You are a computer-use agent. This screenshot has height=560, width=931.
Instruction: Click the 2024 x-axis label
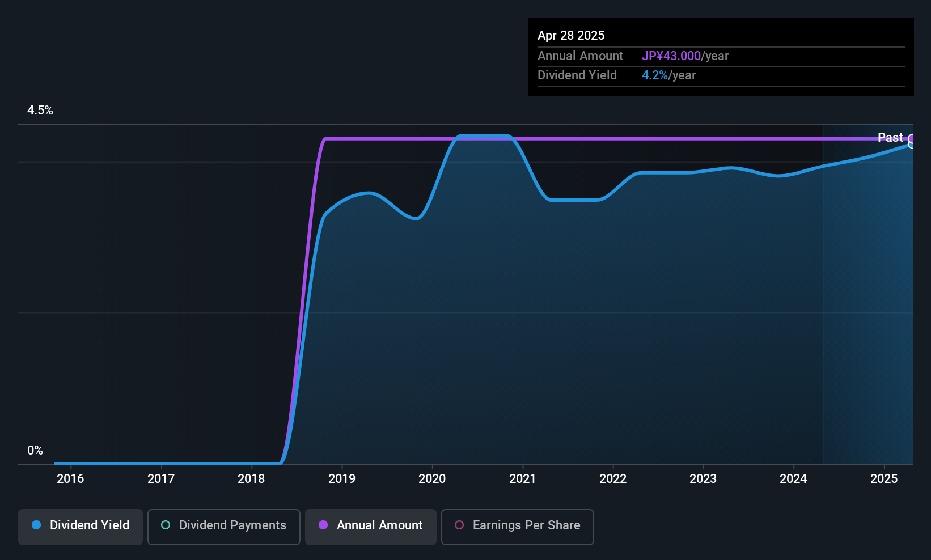click(x=793, y=478)
